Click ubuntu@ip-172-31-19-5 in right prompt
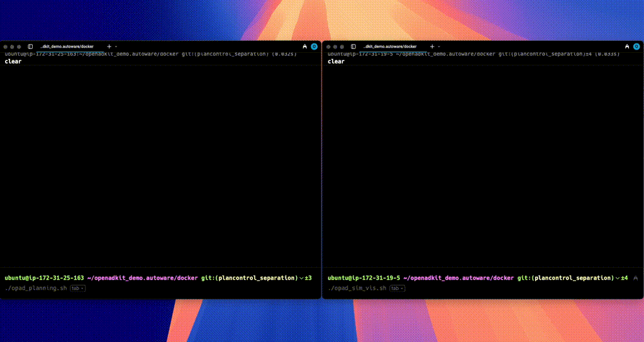Image resolution: width=644 pixels, height=342 pixels. coord(364,279)
